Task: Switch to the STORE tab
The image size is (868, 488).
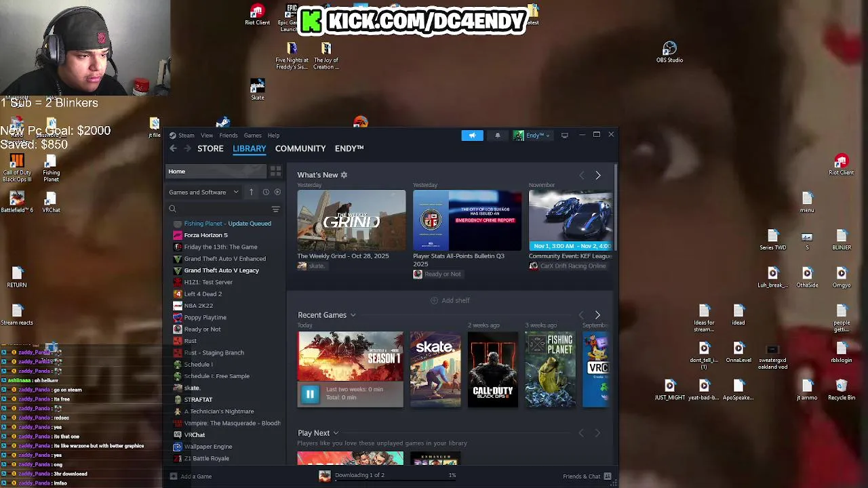Action: tap(210, 148)
